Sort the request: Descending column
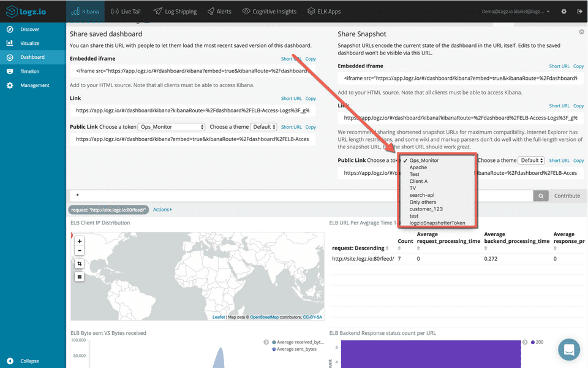The height and width of the screenshot is (368, 588). tap(387, 248)
